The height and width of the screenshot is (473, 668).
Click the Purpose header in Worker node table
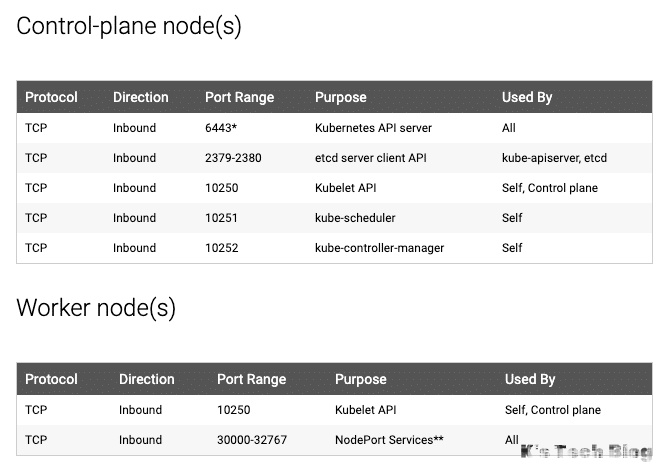pos(360,379)
